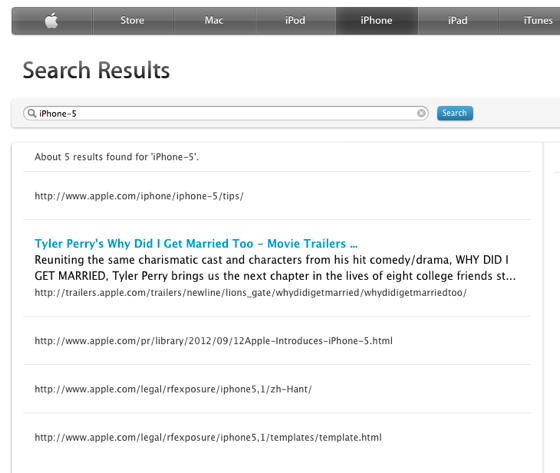This screenshot has height=473, width=560.
Task: Open the Mac tab
Action: 214,21
